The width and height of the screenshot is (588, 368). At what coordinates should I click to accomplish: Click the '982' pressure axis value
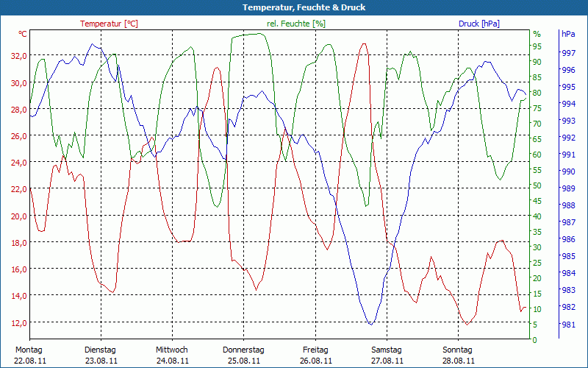[x=569, y=307]
